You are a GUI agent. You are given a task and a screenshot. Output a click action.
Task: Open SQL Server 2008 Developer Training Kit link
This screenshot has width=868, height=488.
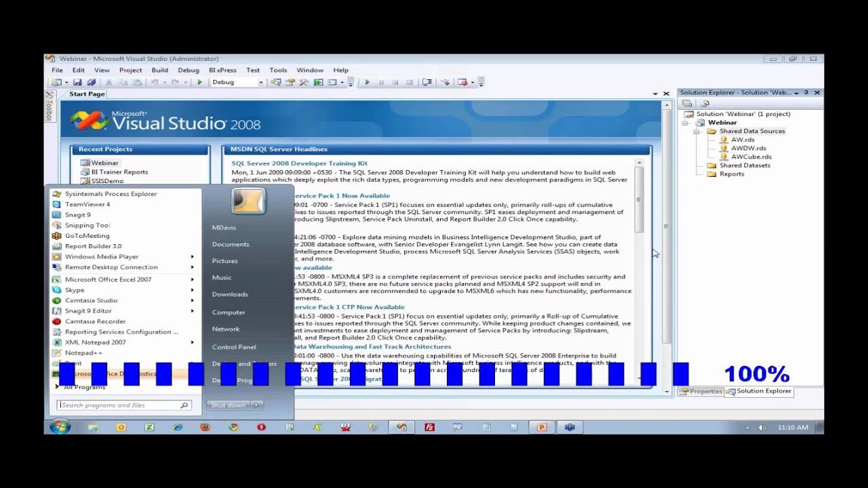click(x=299, y=163)
